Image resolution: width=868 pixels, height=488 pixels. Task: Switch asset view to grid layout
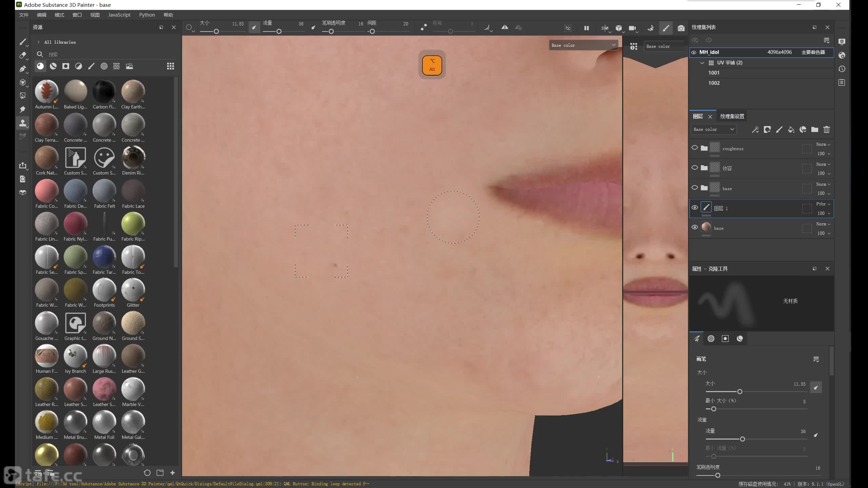coord(171,66)
